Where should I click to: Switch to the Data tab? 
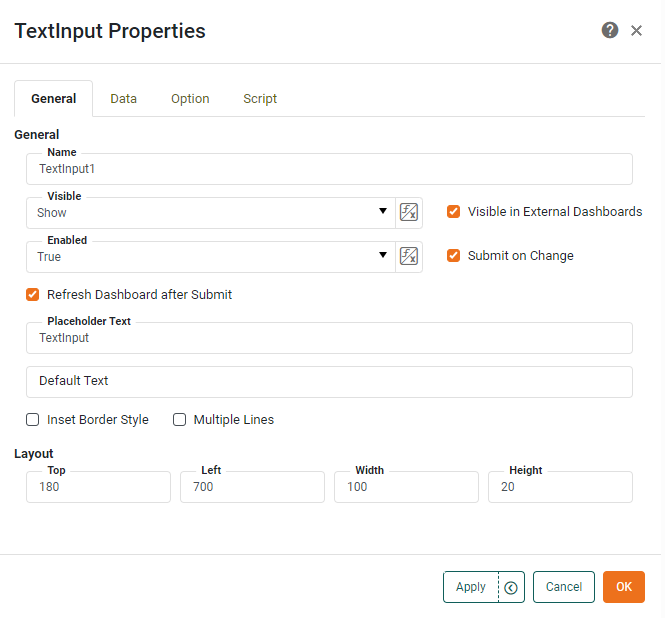click(123, 98)
